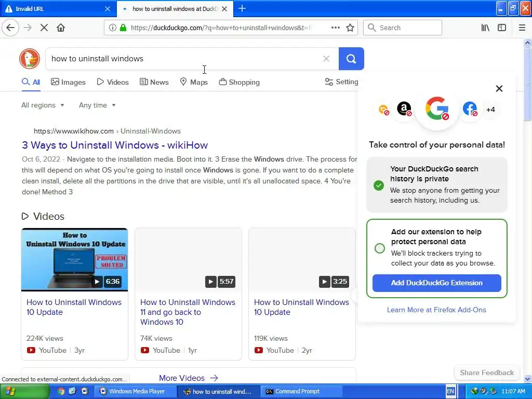
Task: Open the Uninstall Windows 10 Update thumbnail
Action: click(x=75, y=260)
